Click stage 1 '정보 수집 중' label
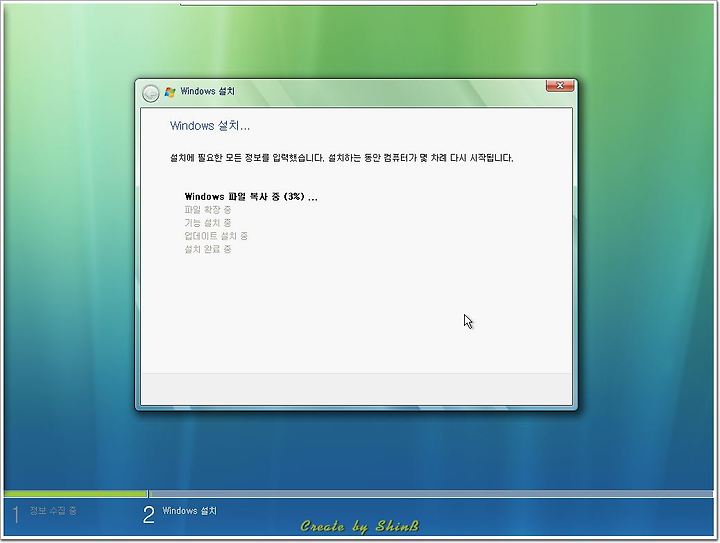This screenshot has width=720, height=543. pos(53,510)
